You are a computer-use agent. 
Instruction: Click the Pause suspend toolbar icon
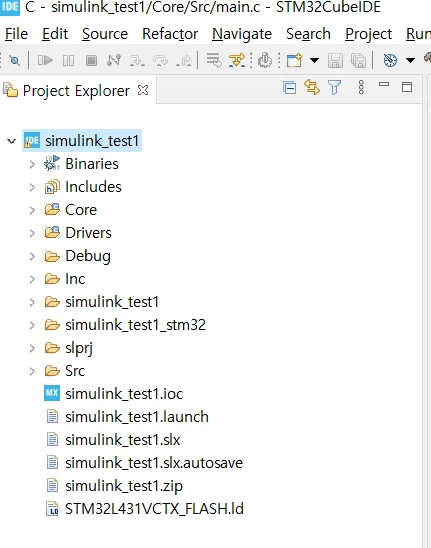[68, 61]
